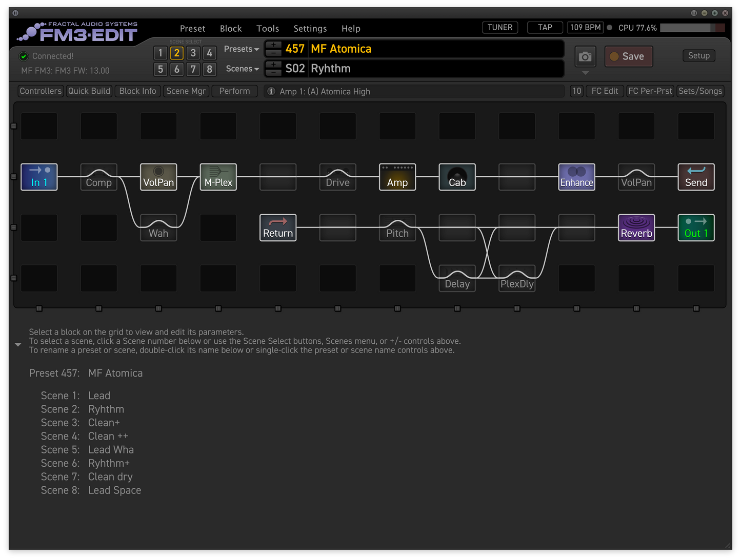The height and width of the screenshot is (560, 741).
Task: Select the Reverb block
Action: coord(636,227)
